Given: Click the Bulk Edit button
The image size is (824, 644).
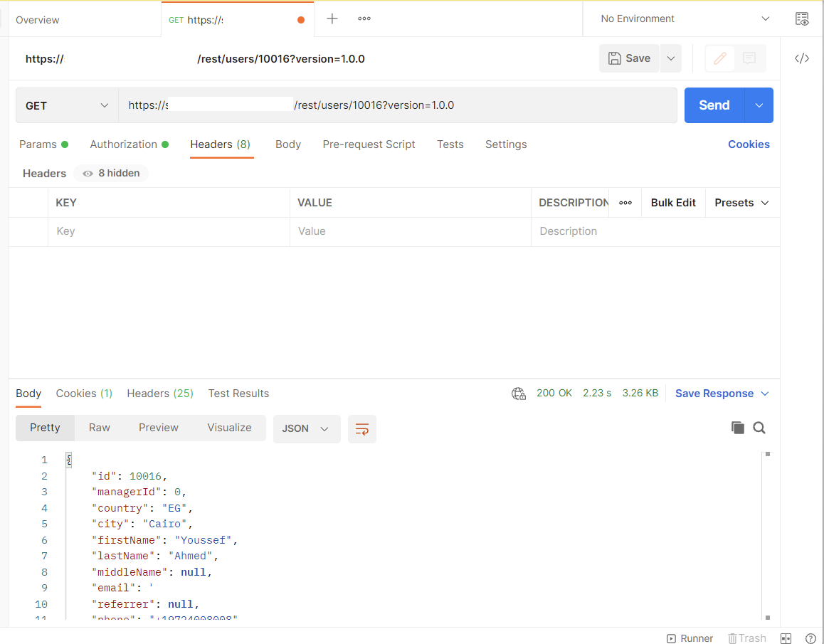Looking at the screenshot, I should click(673, 203).
